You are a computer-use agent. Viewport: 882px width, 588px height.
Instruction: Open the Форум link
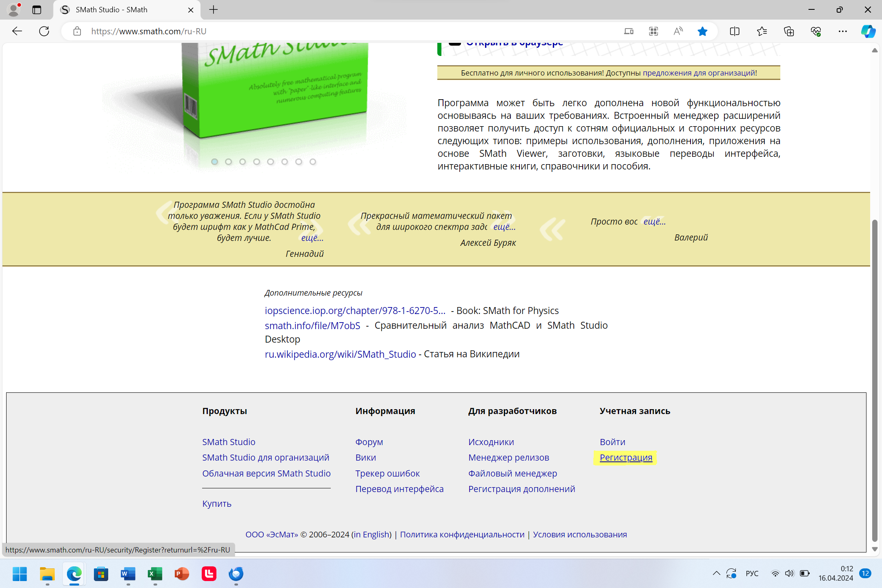tap(369, 442)
